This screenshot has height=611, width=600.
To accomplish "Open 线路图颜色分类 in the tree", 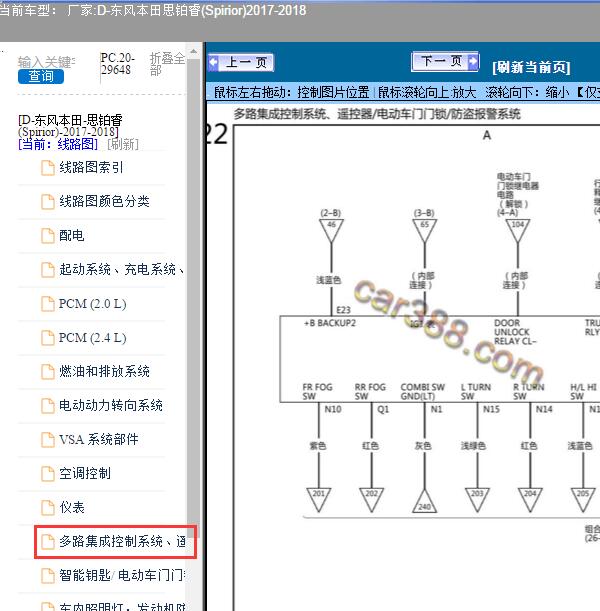I will [104, 201].
